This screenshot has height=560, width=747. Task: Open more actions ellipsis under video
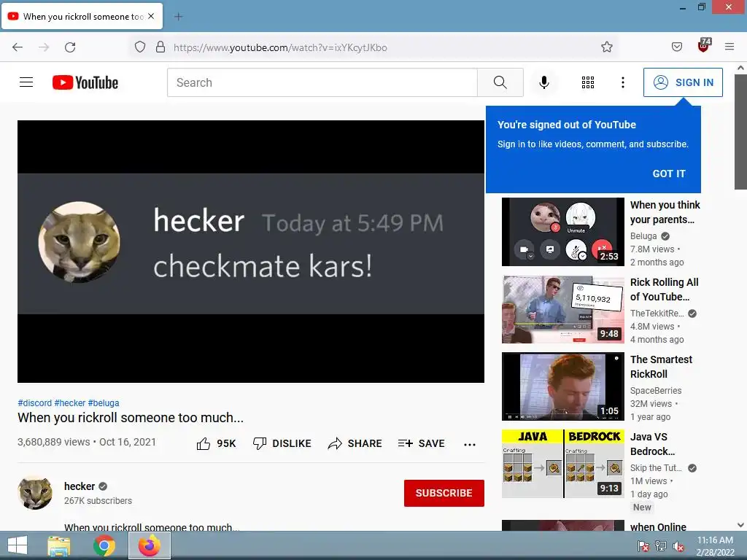pyautogui.click(x=470, y=444)
